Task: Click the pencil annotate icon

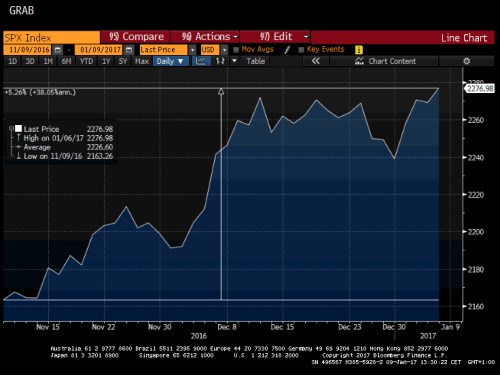Action: (287, 50)
